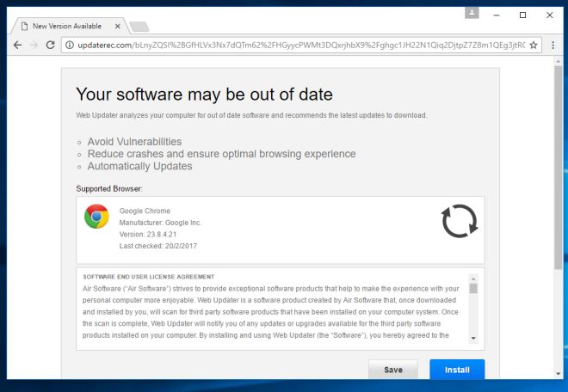Click the blue Install button
The height and width of the screenshot is (392, 568).
(457, 370)
